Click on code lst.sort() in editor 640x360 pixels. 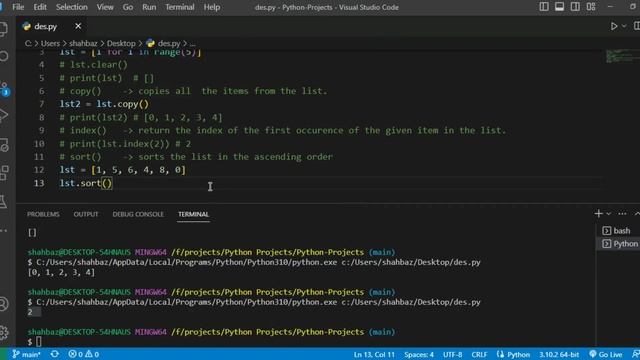[86, 183]
